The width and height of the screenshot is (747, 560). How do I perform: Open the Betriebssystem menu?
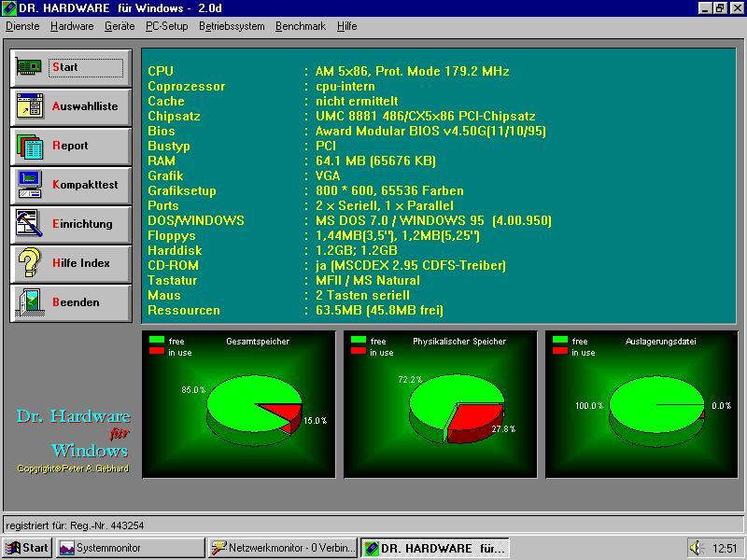click(x=232, y=27)
